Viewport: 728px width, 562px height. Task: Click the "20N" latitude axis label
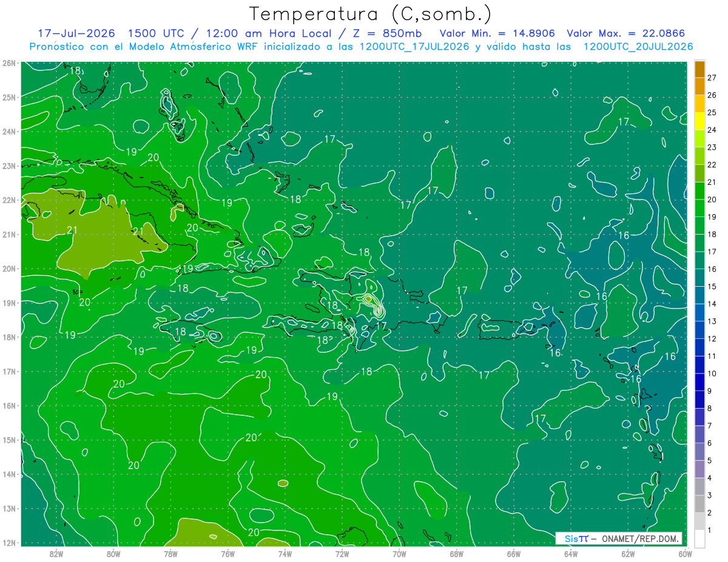pos(8,269)
